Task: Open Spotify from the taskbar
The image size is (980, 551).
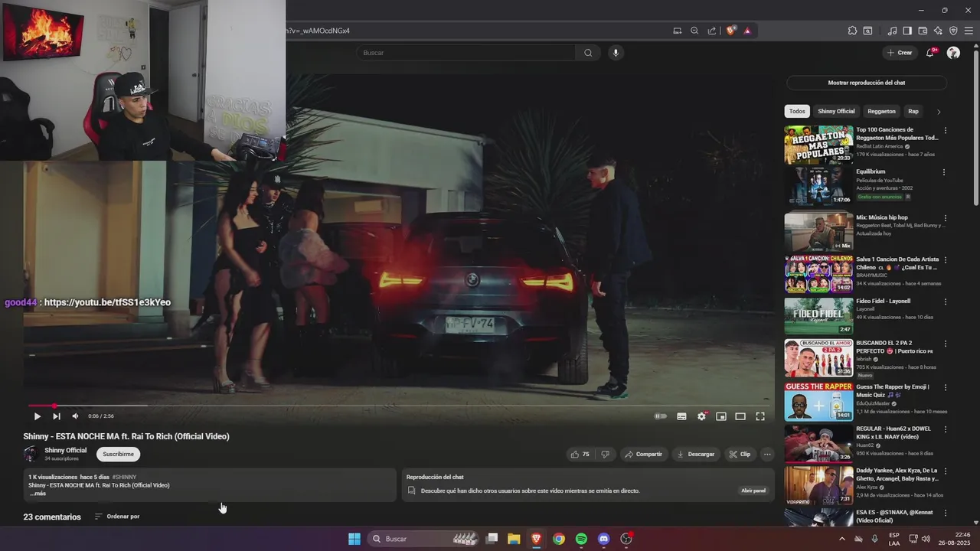Action: (x=581, y=539)
